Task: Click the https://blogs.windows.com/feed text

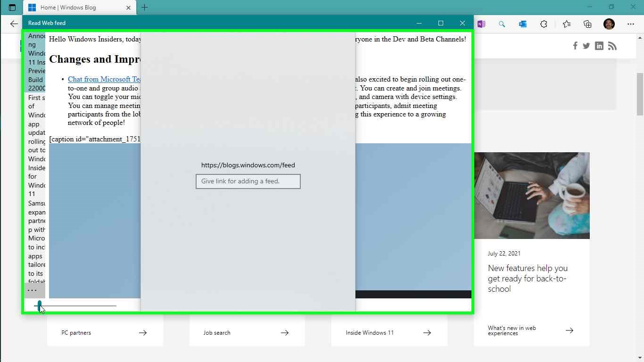Action: point(248,165)
